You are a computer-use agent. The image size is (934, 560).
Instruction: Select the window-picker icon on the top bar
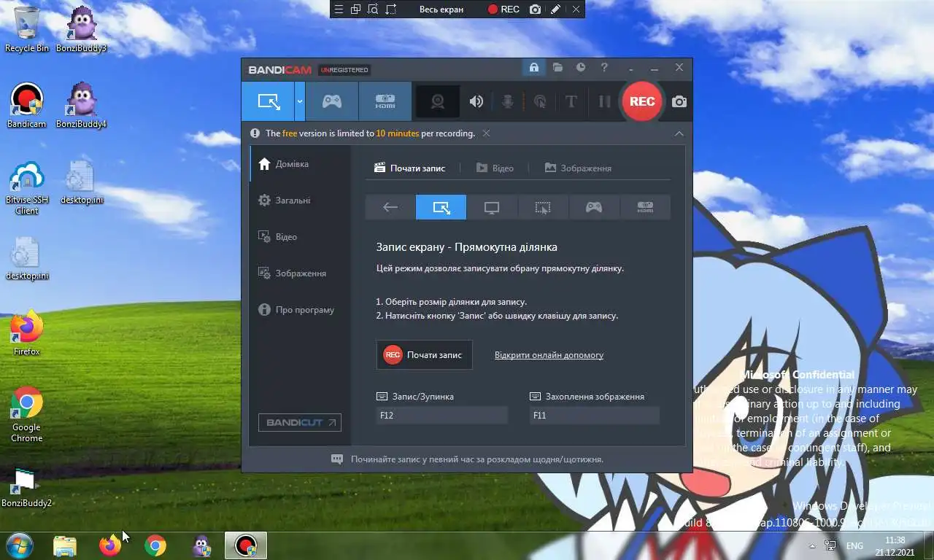pos(355,9)
